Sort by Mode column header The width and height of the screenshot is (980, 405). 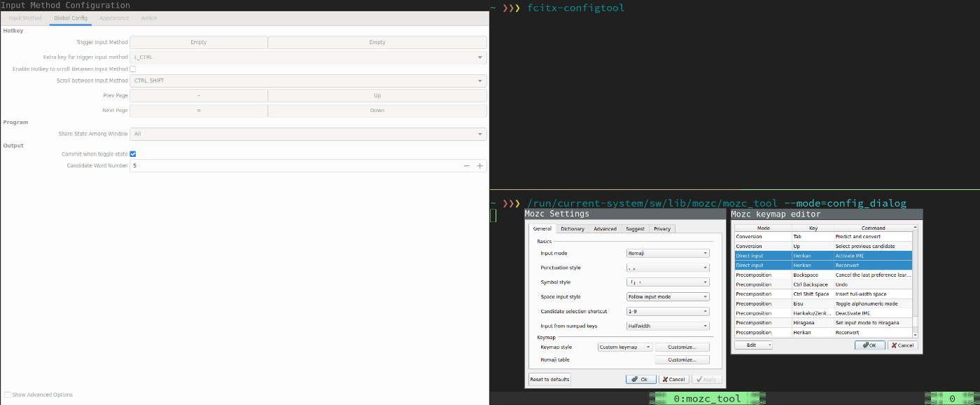[x=763, y=228]
